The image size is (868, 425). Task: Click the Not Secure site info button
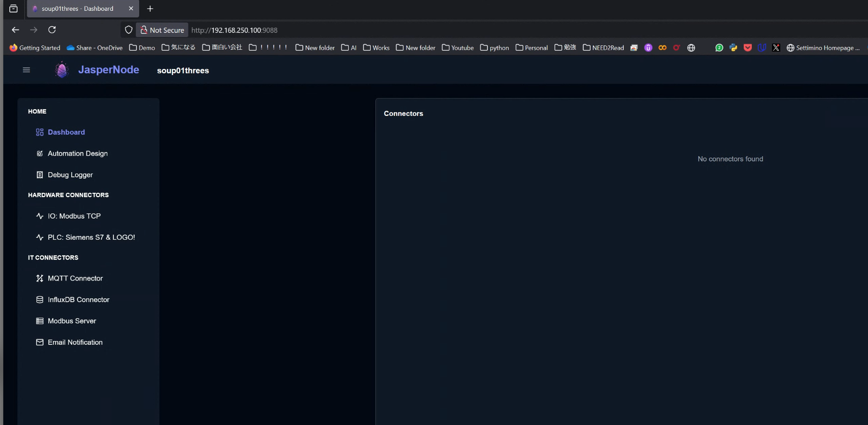[x=162, y=30]
